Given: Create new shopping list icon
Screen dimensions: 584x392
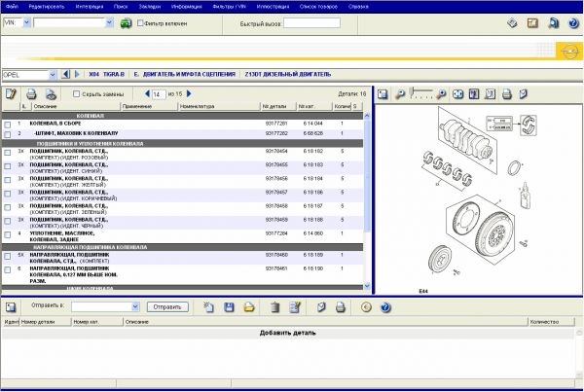Looking at the screenshot, I should pos(208,307).
